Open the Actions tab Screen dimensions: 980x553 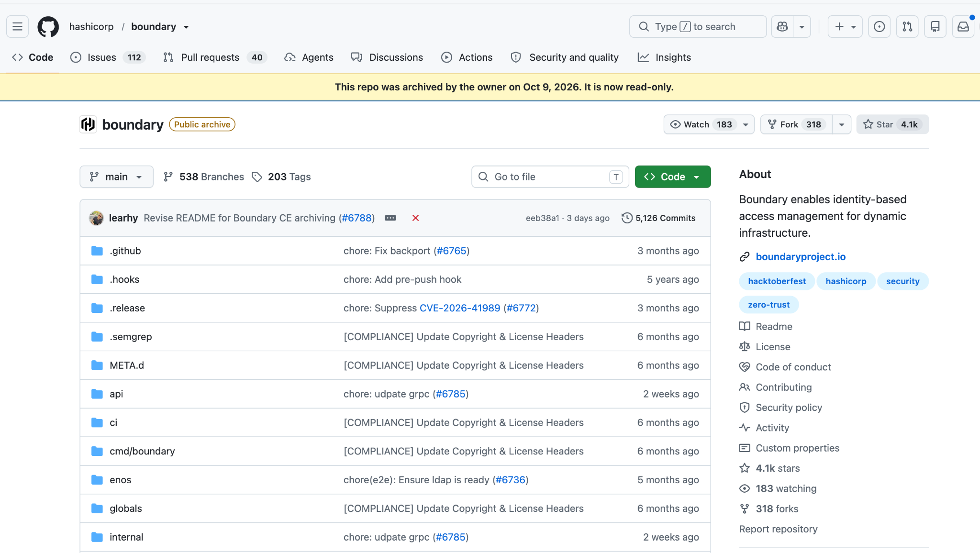pyautogui.click(x=467, y=57)
